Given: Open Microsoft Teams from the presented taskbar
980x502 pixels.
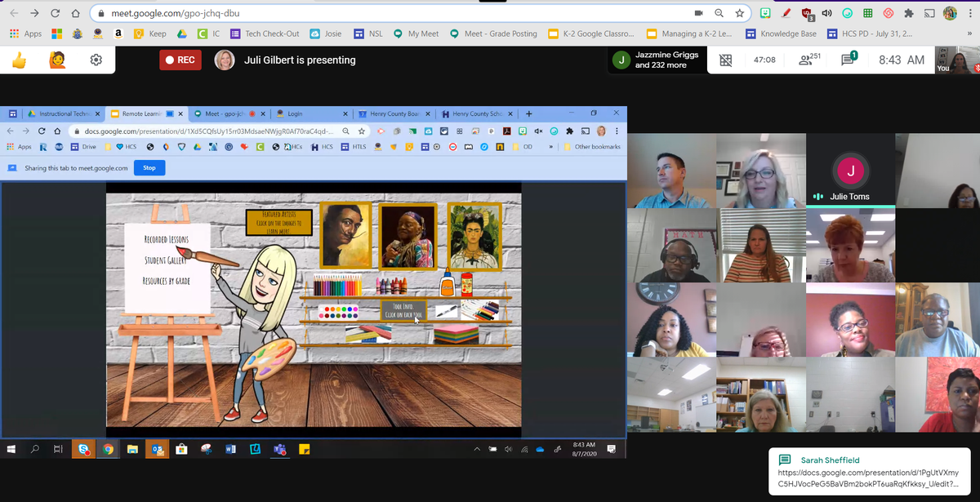Looking at the screenshot, I should pos(279,449).
